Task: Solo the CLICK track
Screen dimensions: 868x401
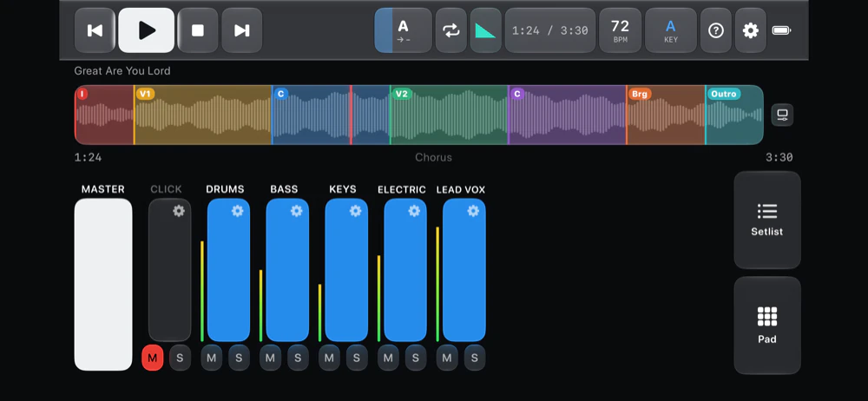Action: tap(180, 358)
